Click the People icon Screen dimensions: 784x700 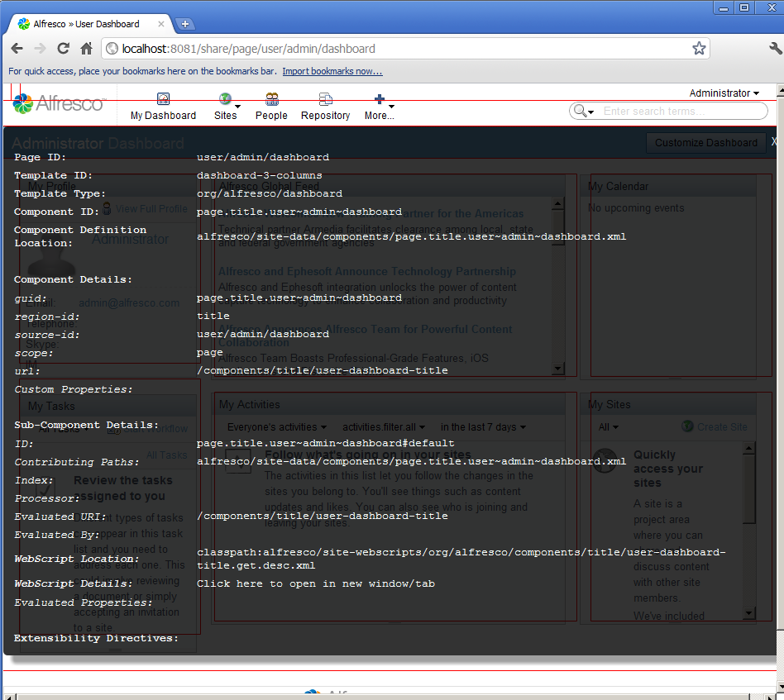pos(271,99)
